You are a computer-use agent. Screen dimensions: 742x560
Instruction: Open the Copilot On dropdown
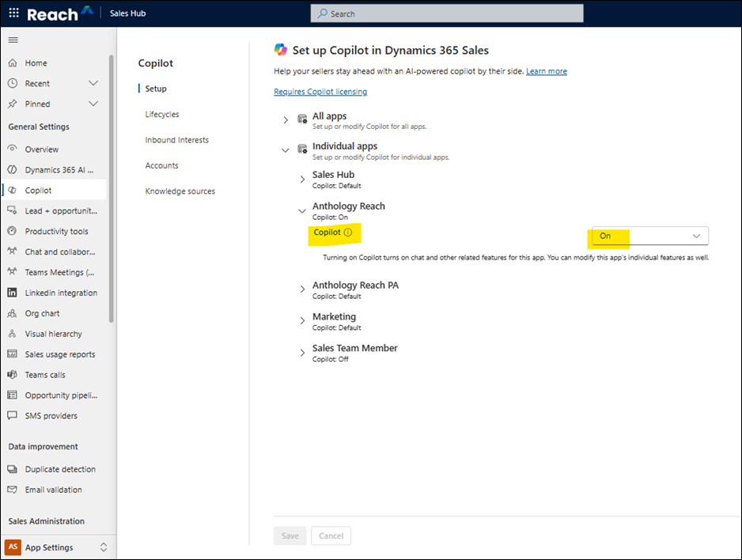pos(649,236)
